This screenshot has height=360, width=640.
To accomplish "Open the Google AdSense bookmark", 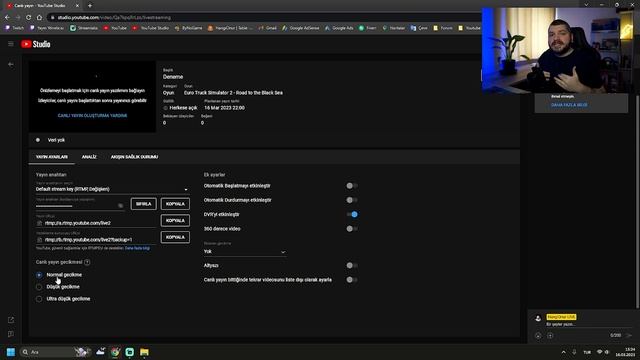I will click(301, 28).
